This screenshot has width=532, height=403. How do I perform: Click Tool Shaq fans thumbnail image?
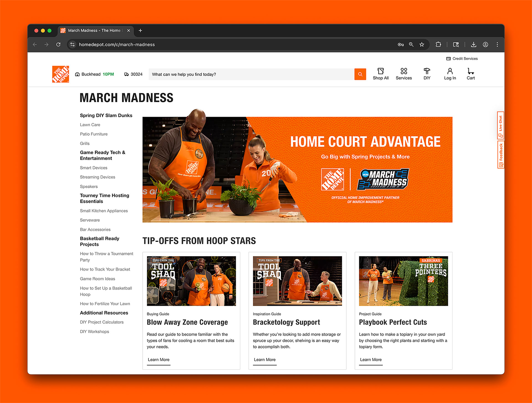(x=191, y=281)
